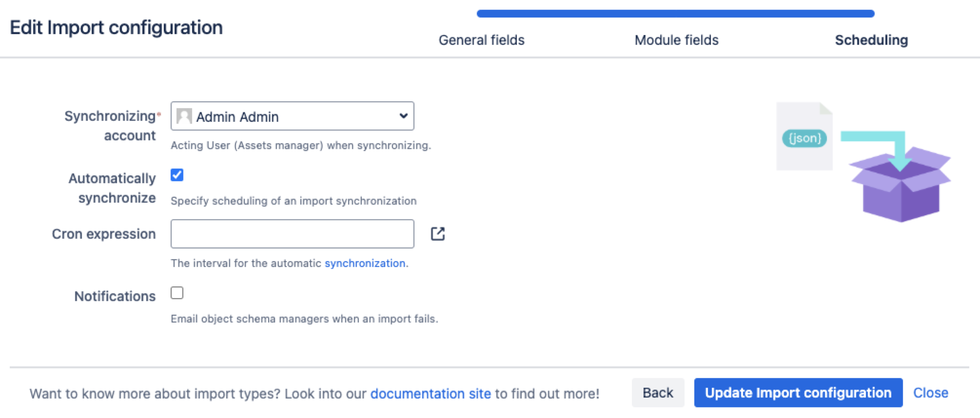This screenshot has height=418, width=980.
Task: Select the Scheduling step
Action: (871, 40)
